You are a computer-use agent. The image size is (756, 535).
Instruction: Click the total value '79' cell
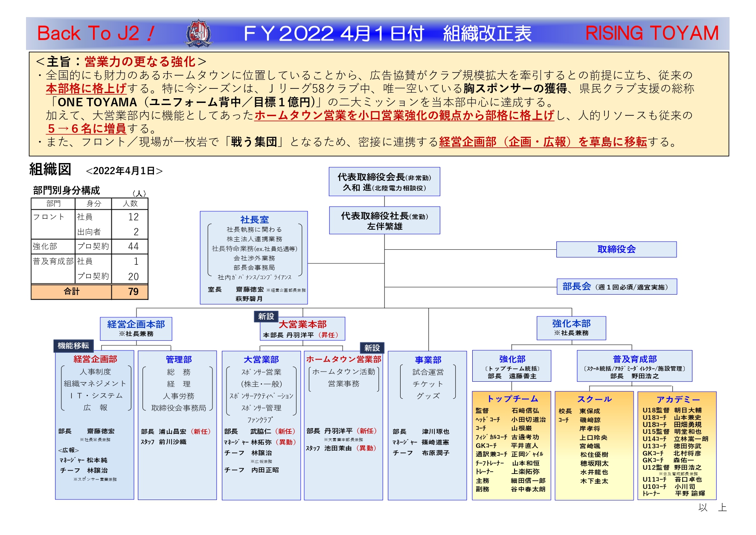[x=130, y=292]
